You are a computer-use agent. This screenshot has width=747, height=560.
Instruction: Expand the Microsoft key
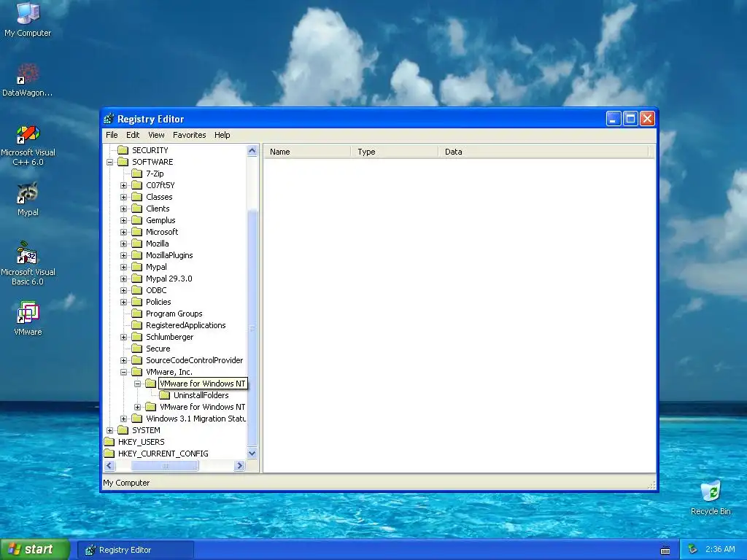(x=124, y=232)
